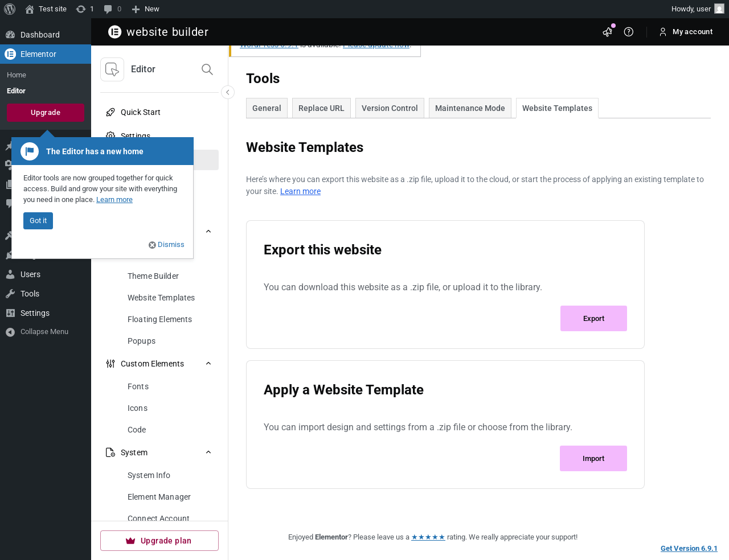
Task: Switch to the Version Control tab
Action: pos(390,108)
